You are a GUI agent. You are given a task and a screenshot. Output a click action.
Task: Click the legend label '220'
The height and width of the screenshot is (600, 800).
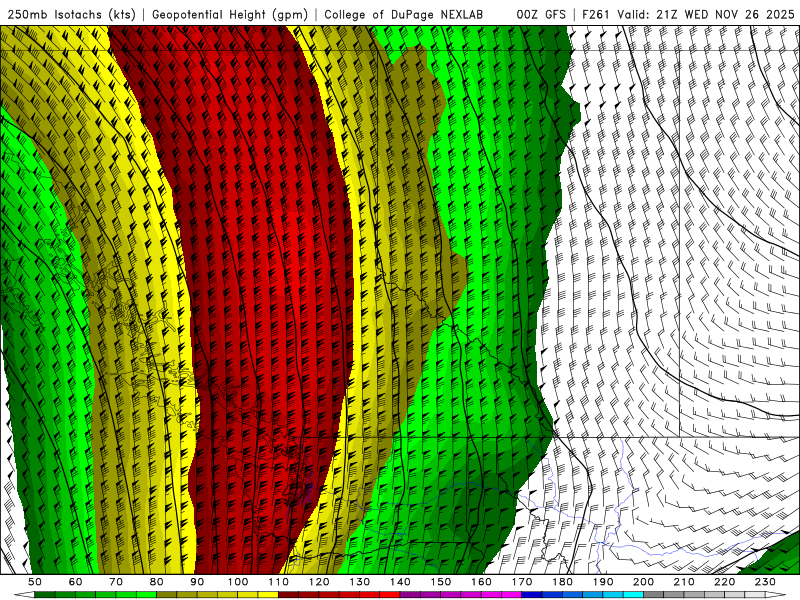(725, 582)
